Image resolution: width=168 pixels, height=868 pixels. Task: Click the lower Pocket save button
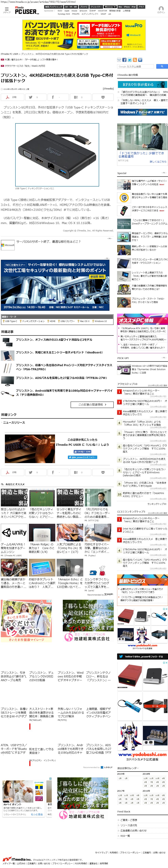[103, 472]
